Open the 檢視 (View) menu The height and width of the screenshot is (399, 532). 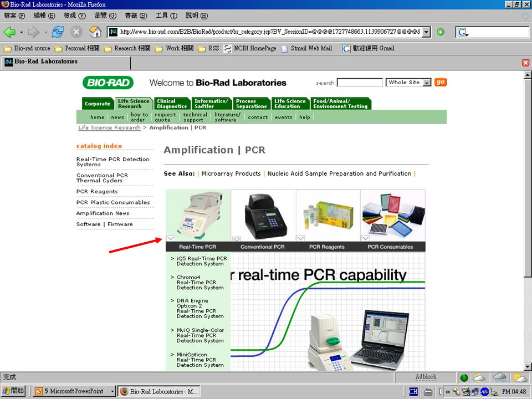pyautogui.click(x=75, y=16)
